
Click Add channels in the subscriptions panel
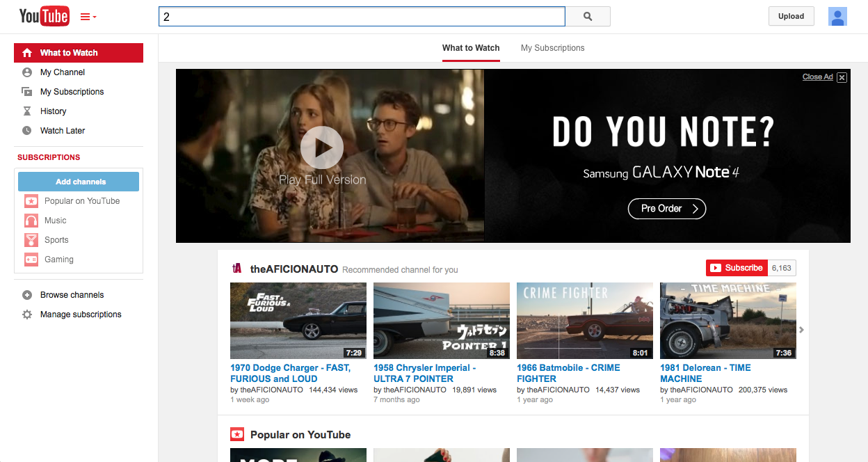click(78, 181)
